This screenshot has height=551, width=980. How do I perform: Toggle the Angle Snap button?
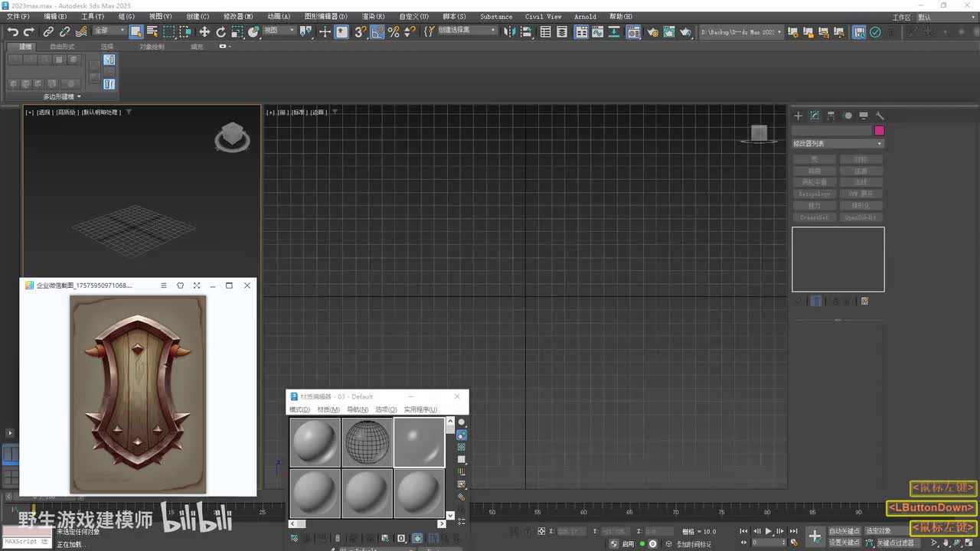(377, 31)
